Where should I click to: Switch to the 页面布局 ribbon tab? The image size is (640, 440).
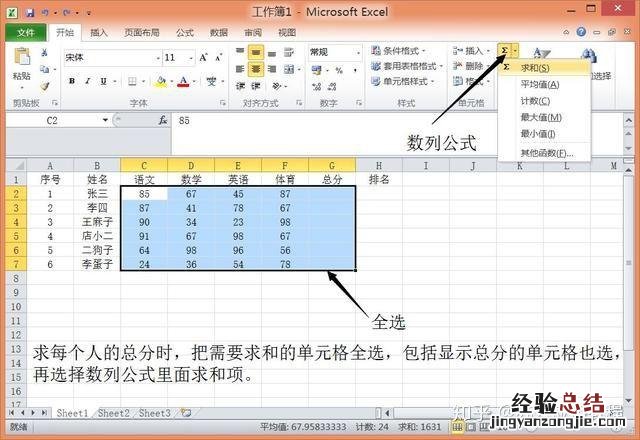click(x=142, y=33)
